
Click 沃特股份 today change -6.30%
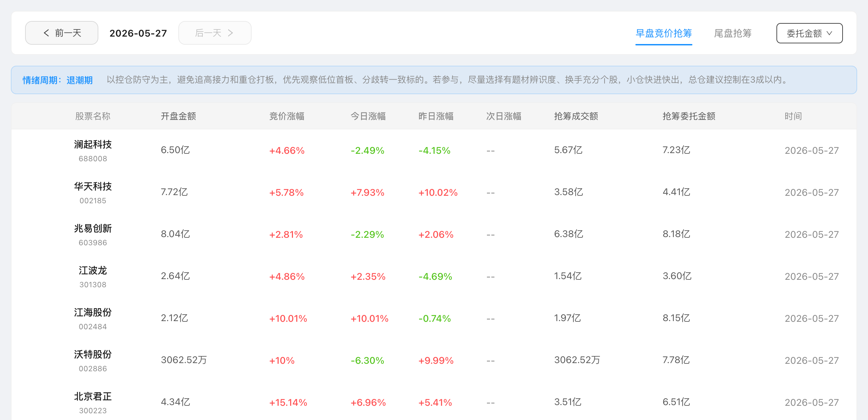click(368, 360)
